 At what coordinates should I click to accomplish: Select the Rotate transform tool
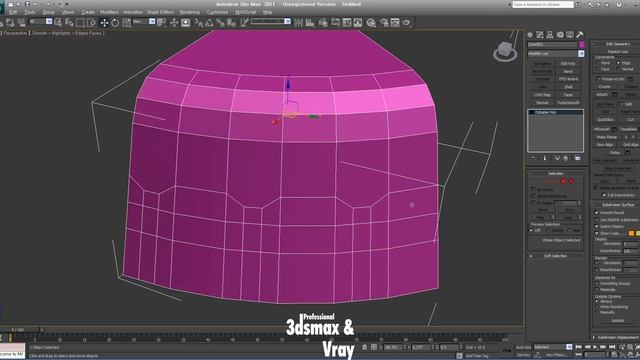coord(115,23)
